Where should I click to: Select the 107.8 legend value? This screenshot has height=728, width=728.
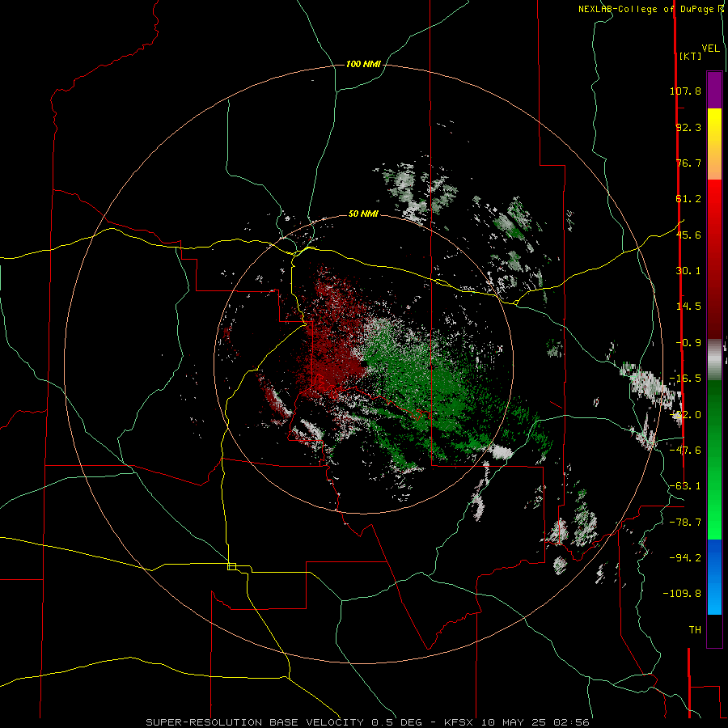[x=685, y=91]
